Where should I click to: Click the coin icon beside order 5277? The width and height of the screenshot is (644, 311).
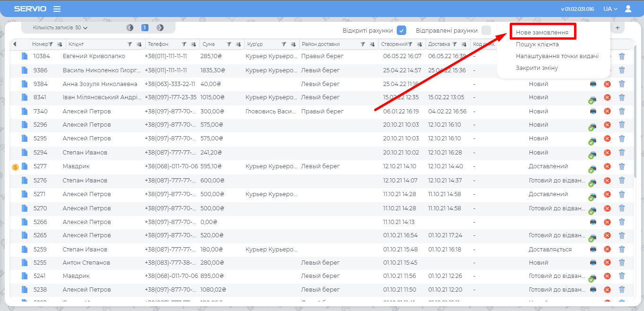coord(15,167)
